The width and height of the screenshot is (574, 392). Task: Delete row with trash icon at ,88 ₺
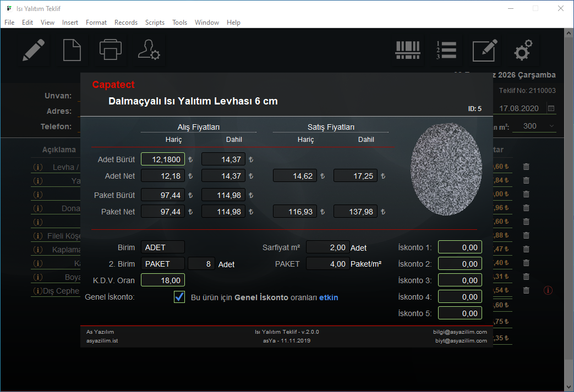(526, 235)
